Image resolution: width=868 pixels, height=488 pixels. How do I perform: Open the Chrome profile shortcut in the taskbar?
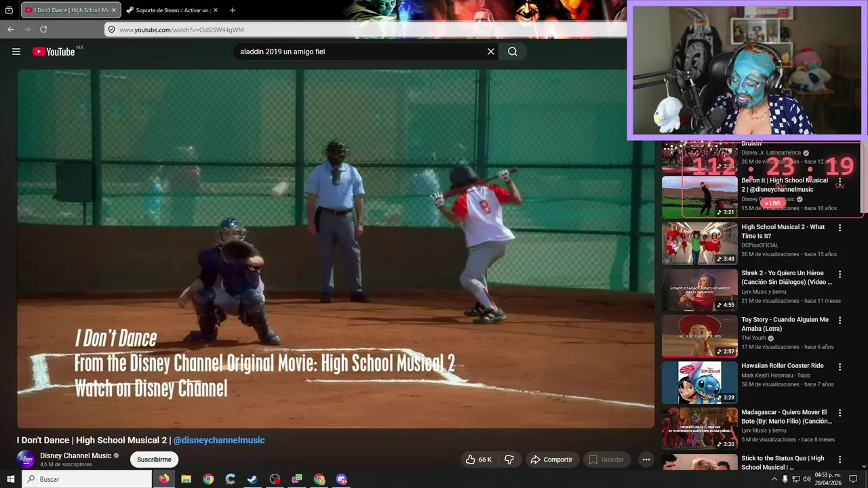(x=319, y=479)
